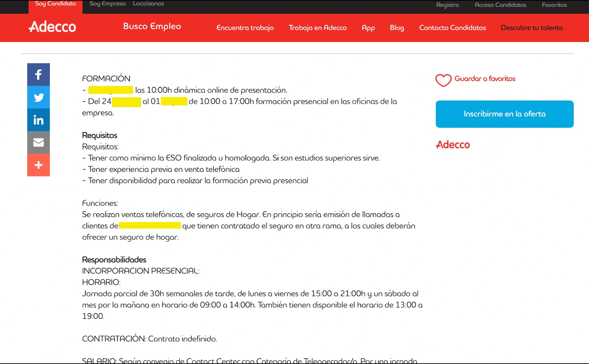
Task: Open Favoritos in the top bar
Action: (554, 5)
